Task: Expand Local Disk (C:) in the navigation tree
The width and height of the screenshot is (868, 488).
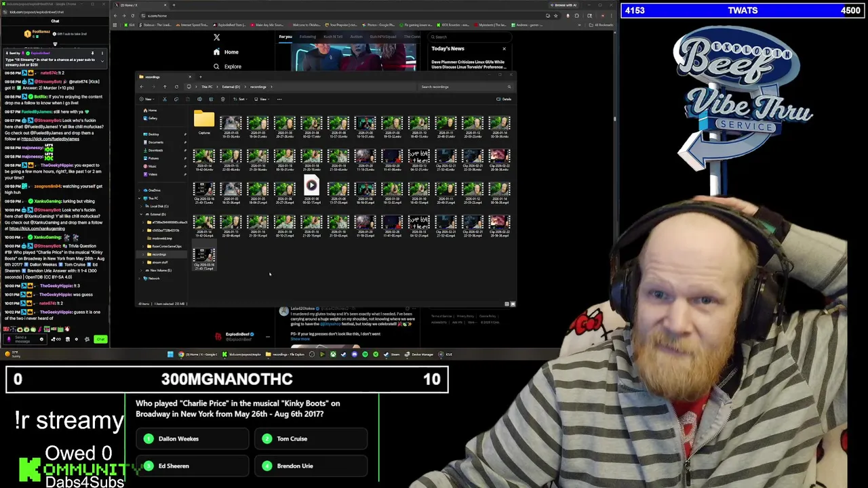Action: click(141, 206)
